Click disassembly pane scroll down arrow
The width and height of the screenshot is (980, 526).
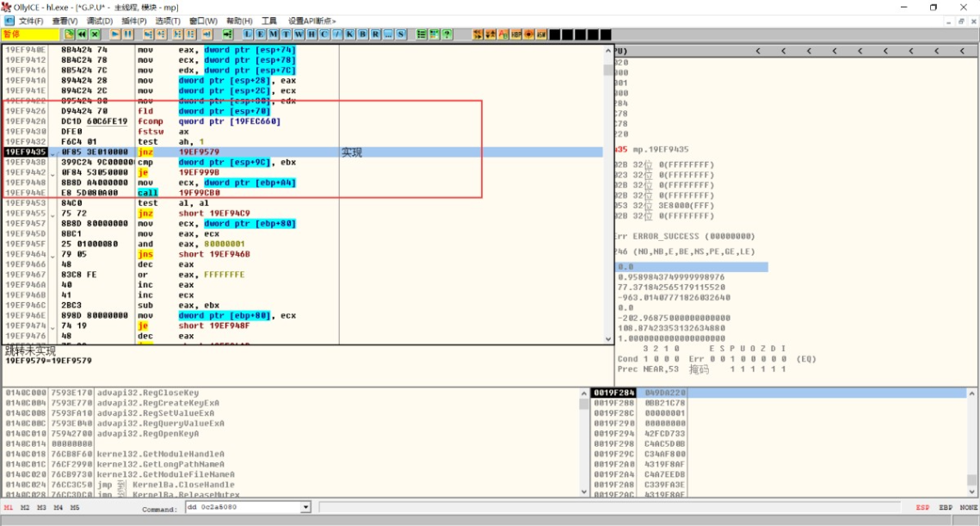point(608,339)
